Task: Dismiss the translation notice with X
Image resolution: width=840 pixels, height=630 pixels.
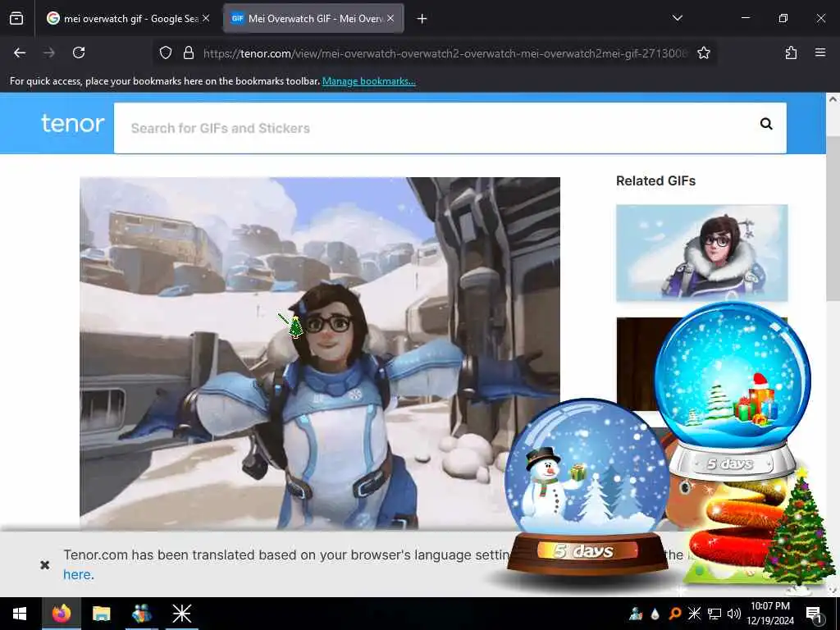Action: coord(45,564)
